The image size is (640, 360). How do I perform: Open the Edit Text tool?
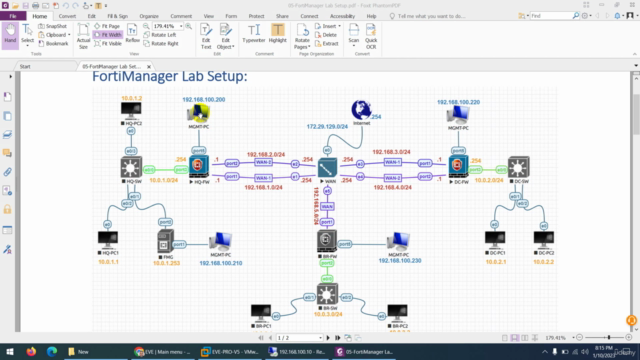point(206,36)
